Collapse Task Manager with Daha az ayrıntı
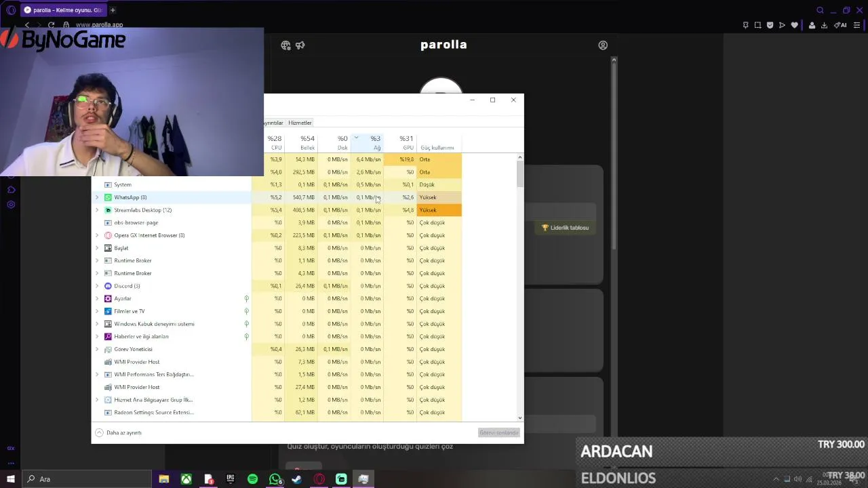This screenshot has height=488, width=868. (x=119, y=432)
